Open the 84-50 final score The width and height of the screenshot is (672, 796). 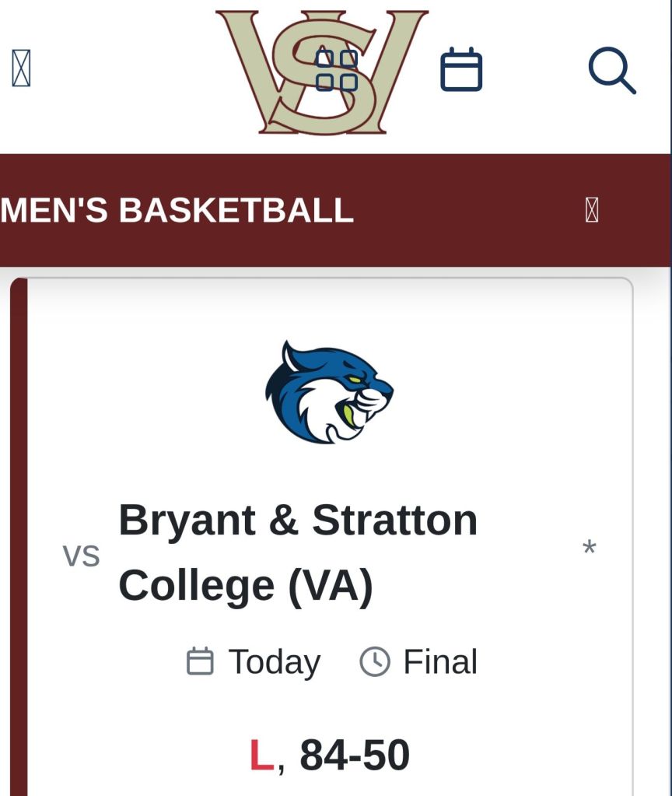point(355,756)
